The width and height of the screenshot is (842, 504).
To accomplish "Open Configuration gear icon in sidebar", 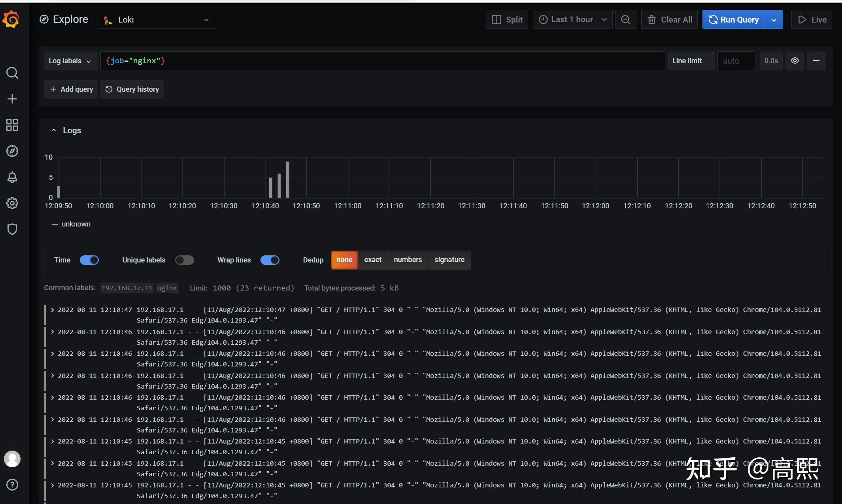I will click(12, 203).
